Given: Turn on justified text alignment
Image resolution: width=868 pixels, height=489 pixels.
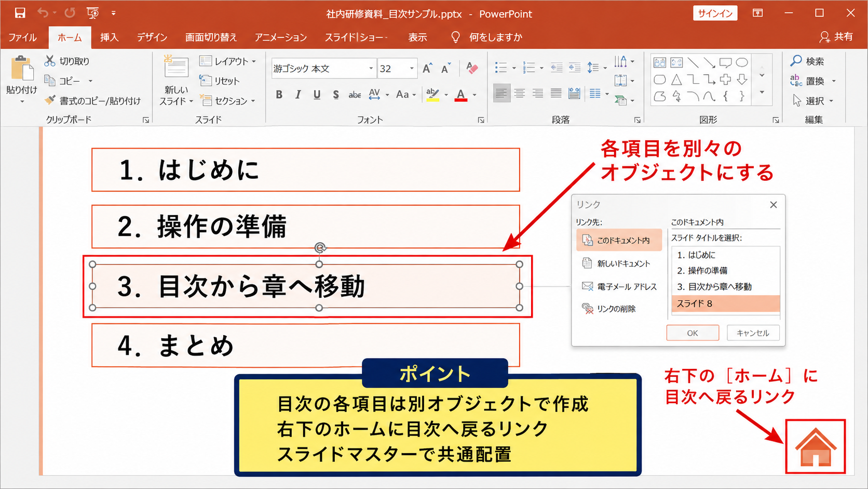Looking at the screenshot, I should coord(556,93).
